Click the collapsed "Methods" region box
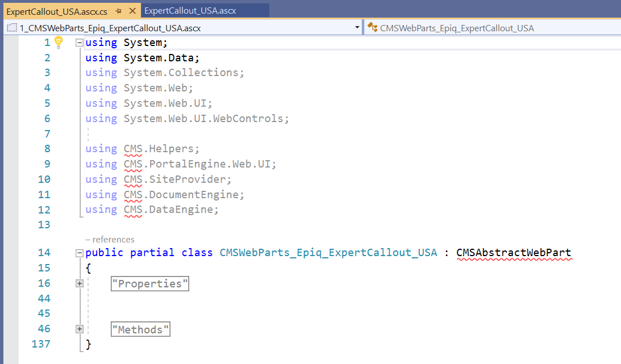 (x=140, y=329)
